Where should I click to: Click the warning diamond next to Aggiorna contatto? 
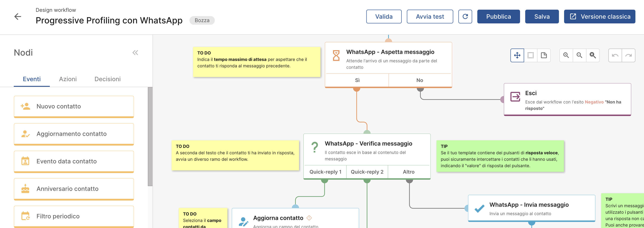pyautogui.click(x=309, y=218)
